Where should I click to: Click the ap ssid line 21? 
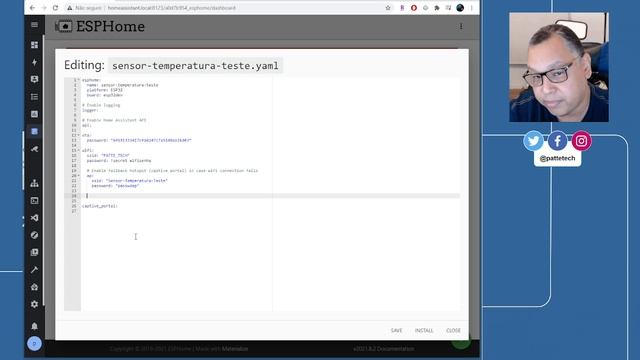pyautogui.click(x=129, y=180)
